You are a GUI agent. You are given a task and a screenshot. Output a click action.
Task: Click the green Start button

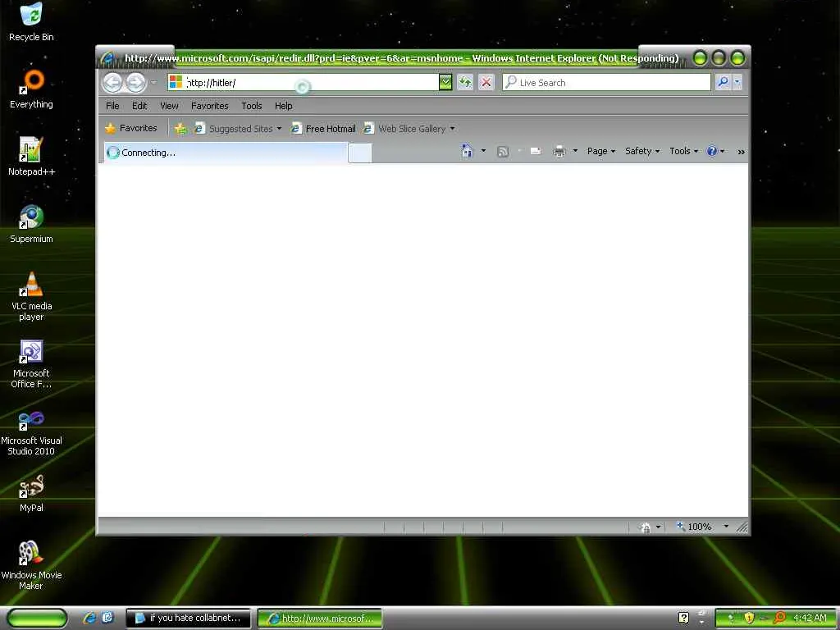(x=37, y=619)
